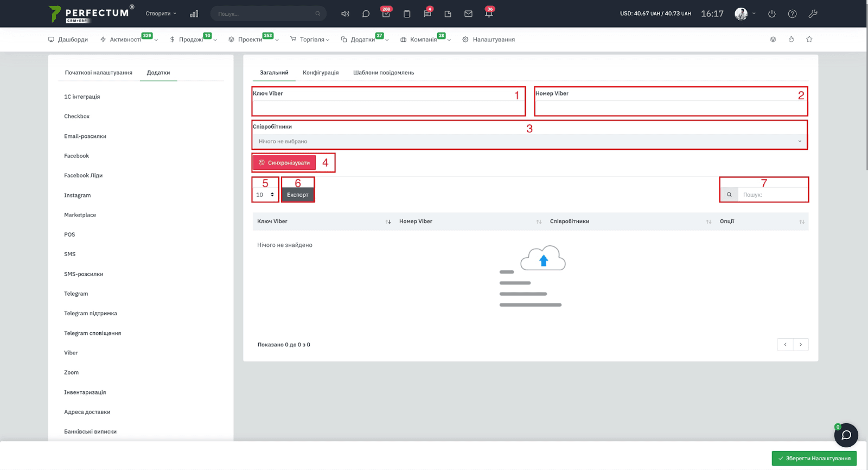Click the flame icon beside the star

pos(792,39)
